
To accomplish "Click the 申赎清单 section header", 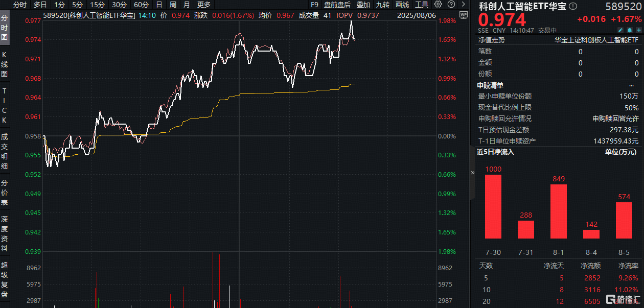I will point(490,85).
